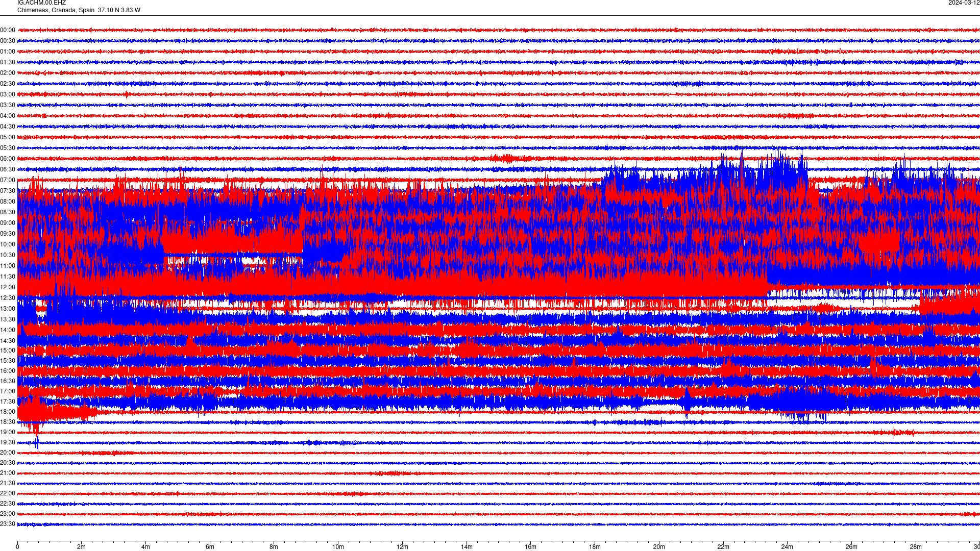
Task: Select the 23:30 time row label
Action: (8, 524)
